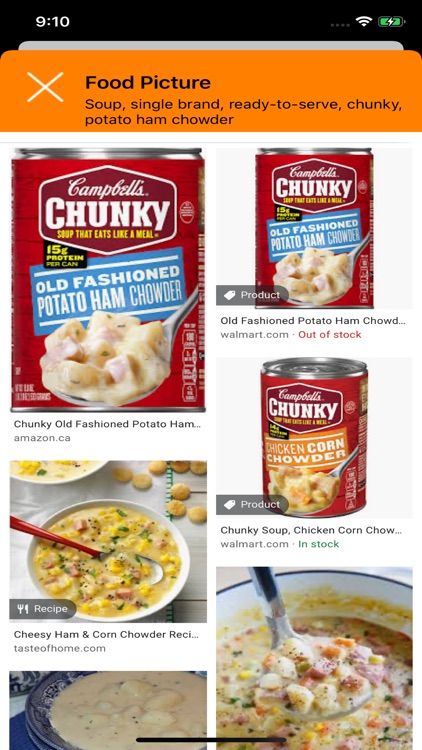Open ladle of ham chowder photo
Screen dimensions: 422x750
[x=314, y=658]
